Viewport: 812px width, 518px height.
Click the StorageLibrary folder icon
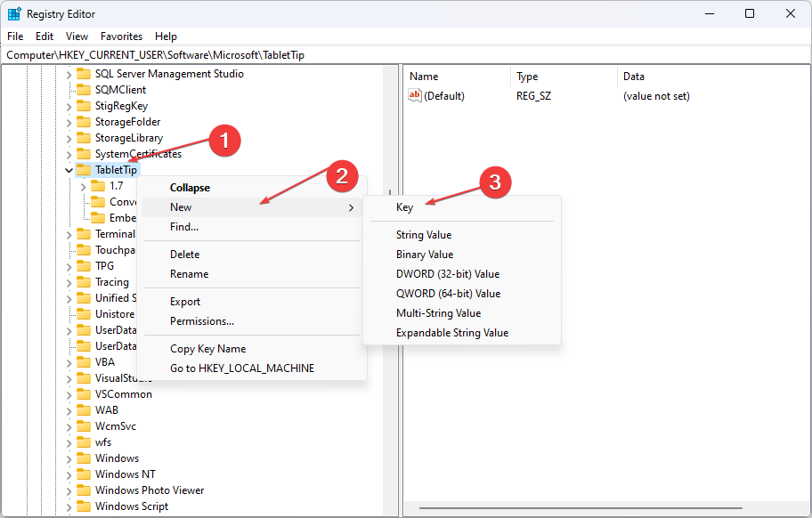pos(84,138)
